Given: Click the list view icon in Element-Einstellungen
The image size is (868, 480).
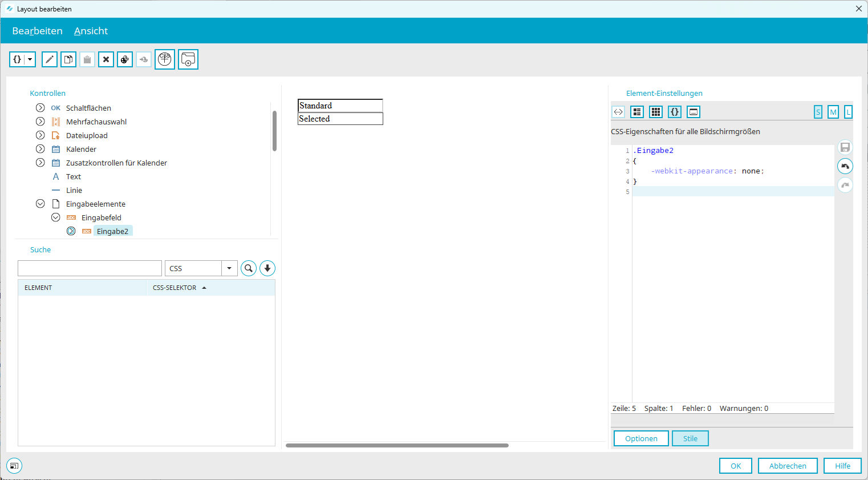Looking at the screenshot, I should coord(637,112).
